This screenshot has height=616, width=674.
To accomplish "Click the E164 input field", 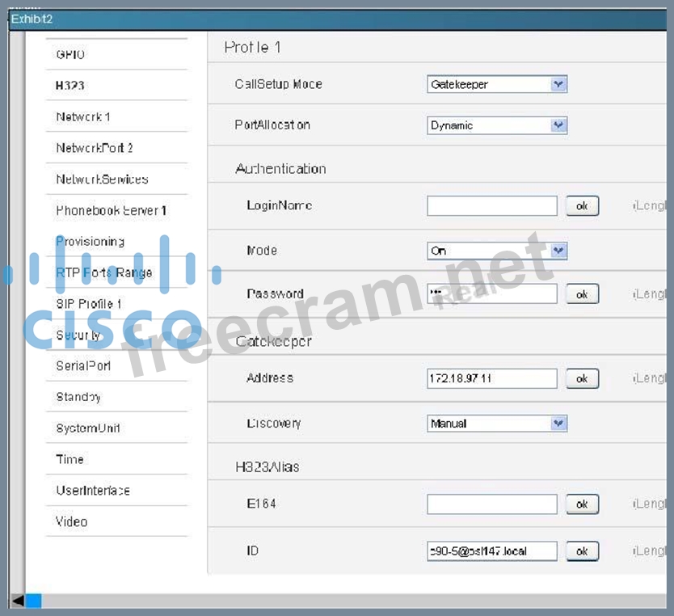I will (491, 504).
